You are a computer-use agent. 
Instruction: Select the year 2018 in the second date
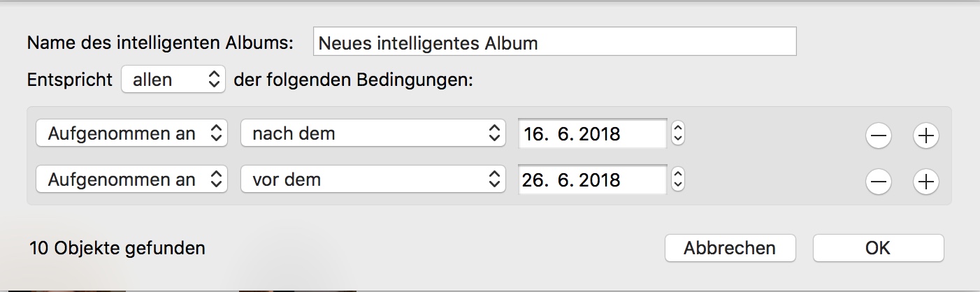[x=600, y=180]
